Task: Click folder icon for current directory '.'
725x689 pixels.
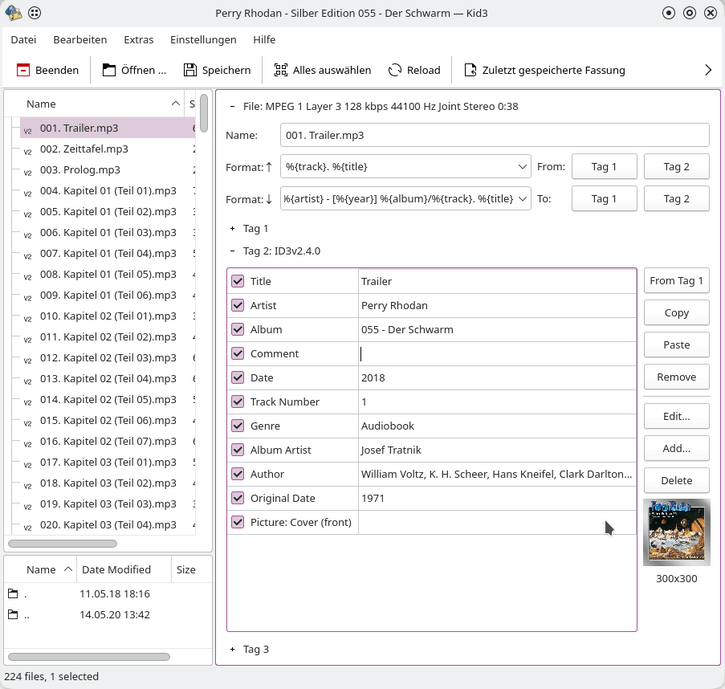Action: [13, 593]
